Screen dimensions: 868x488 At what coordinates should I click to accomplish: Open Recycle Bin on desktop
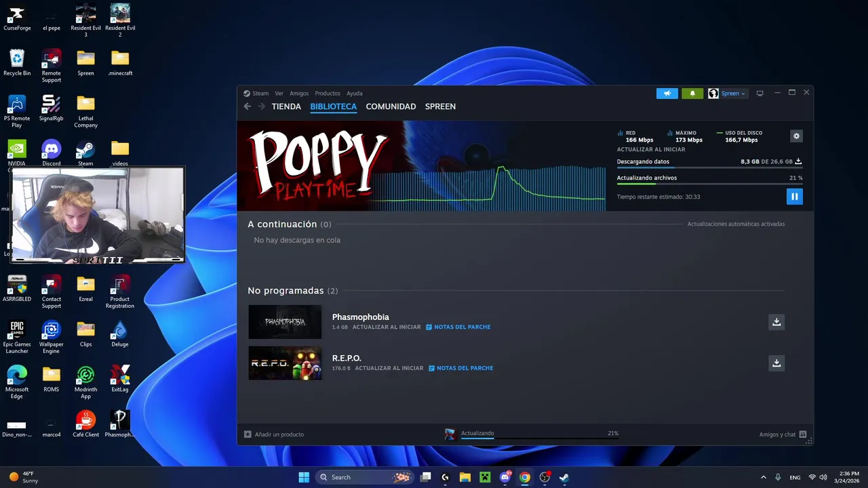[17, 63]
